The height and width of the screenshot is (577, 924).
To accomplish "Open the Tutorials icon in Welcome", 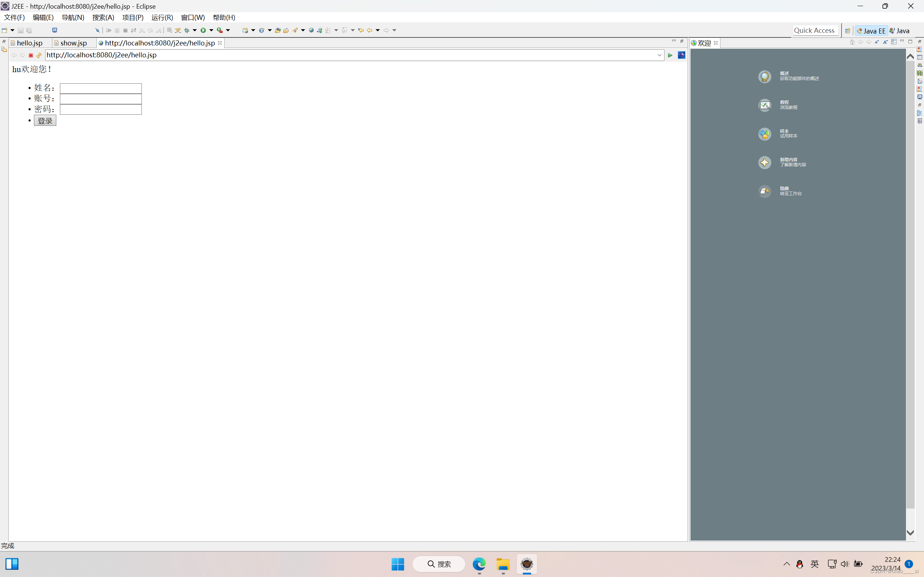I will click(x=764, y=105).
